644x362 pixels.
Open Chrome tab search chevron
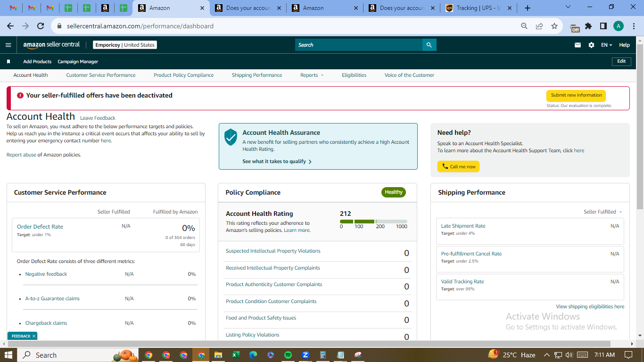click(x=568, y=8)
